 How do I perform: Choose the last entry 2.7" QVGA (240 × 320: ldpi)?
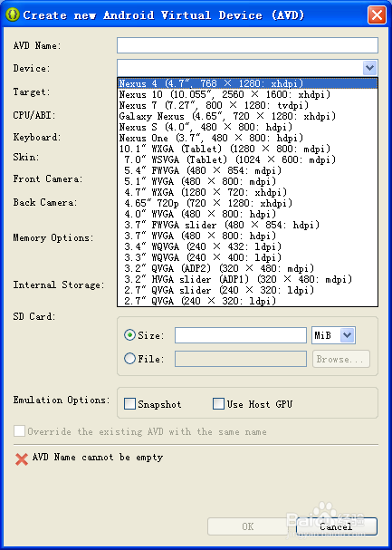247,301
